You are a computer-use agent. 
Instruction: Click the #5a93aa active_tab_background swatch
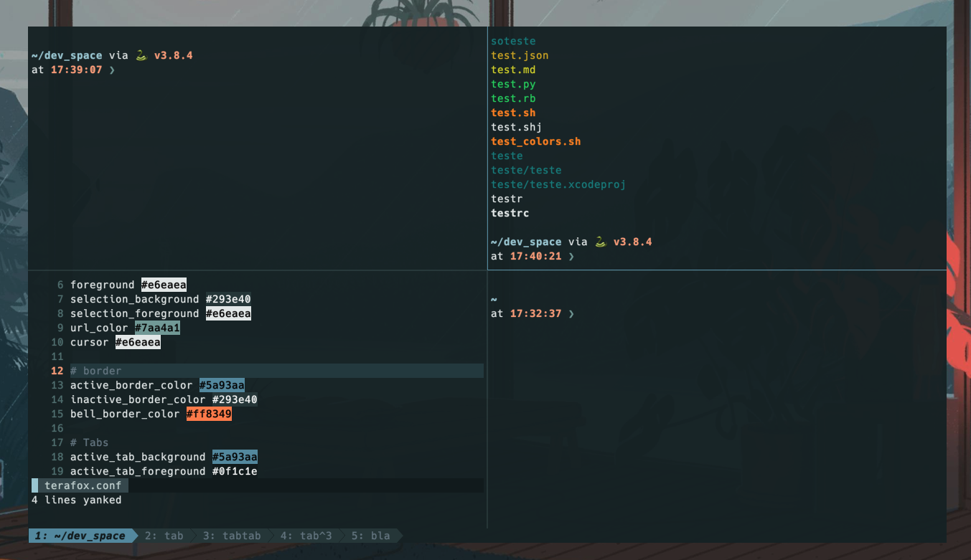(x=235, y=456)
